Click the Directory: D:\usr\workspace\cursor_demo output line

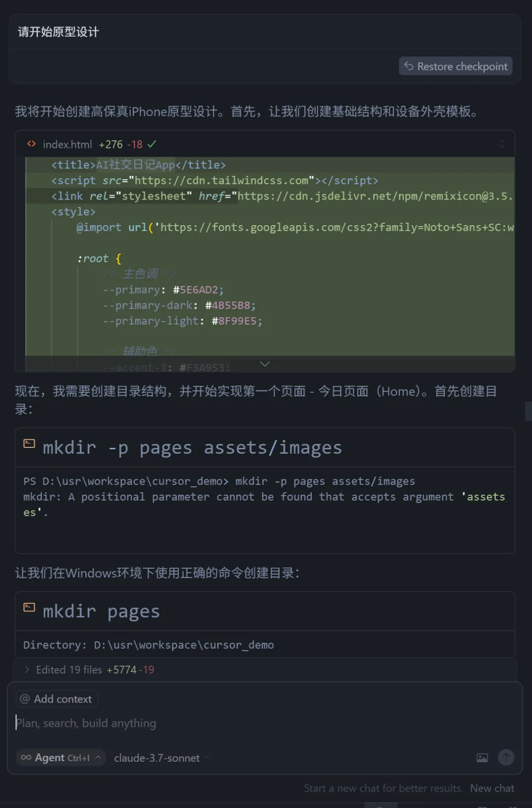pos(148,645)
